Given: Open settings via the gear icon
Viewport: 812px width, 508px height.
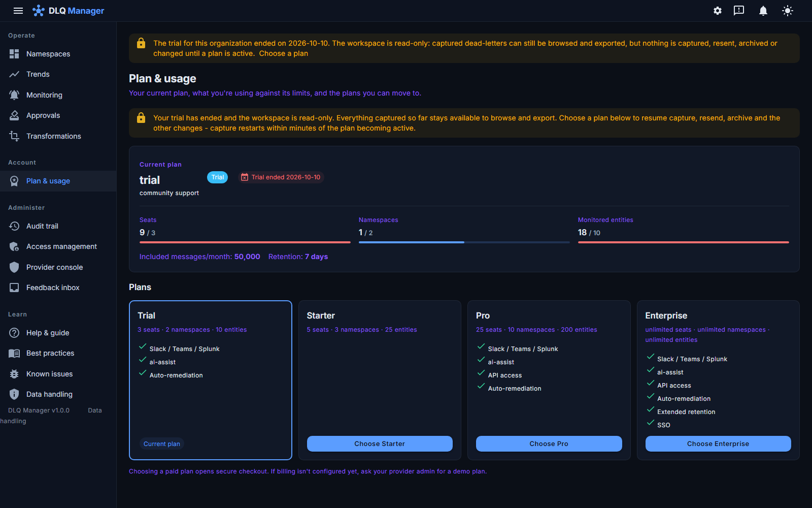Looking at the screenshot, I should 718,11.
